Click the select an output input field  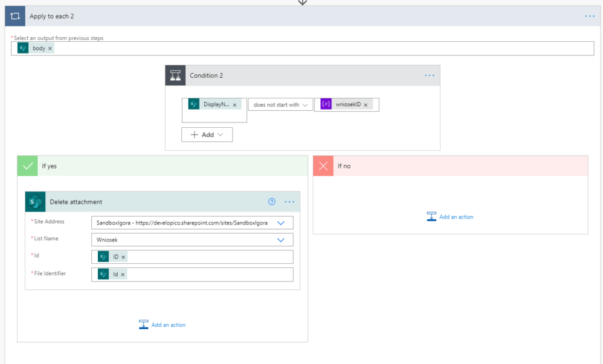tap(294, 48)
